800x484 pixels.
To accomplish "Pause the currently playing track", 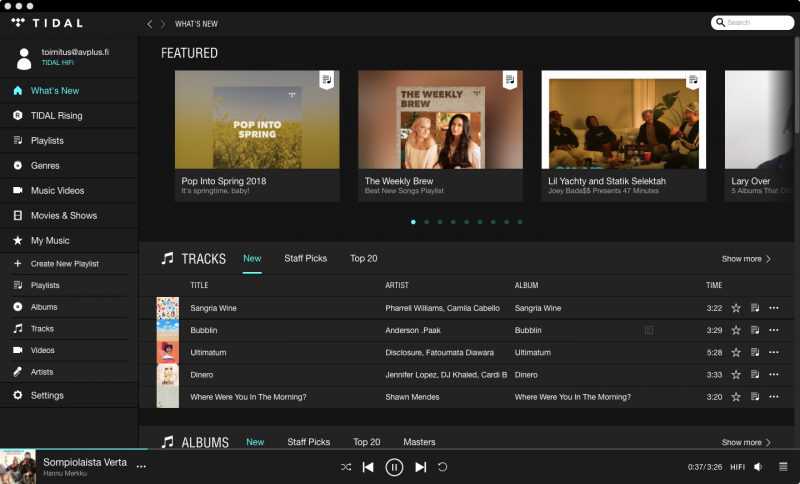I will click(394, 467).
